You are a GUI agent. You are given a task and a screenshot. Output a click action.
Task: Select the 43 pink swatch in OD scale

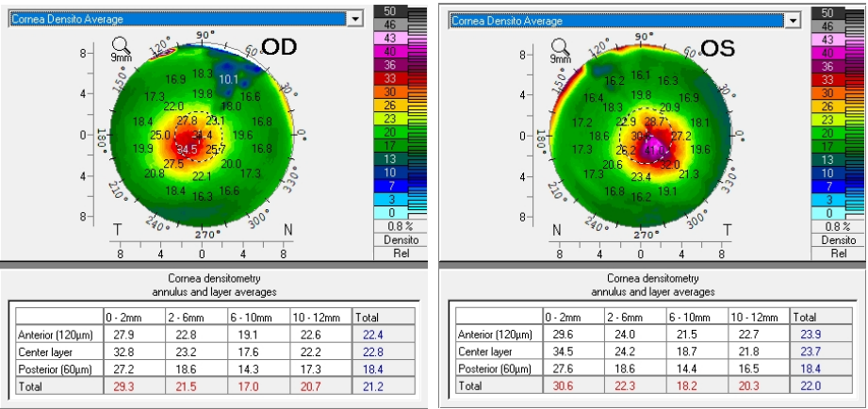point(390,39)
